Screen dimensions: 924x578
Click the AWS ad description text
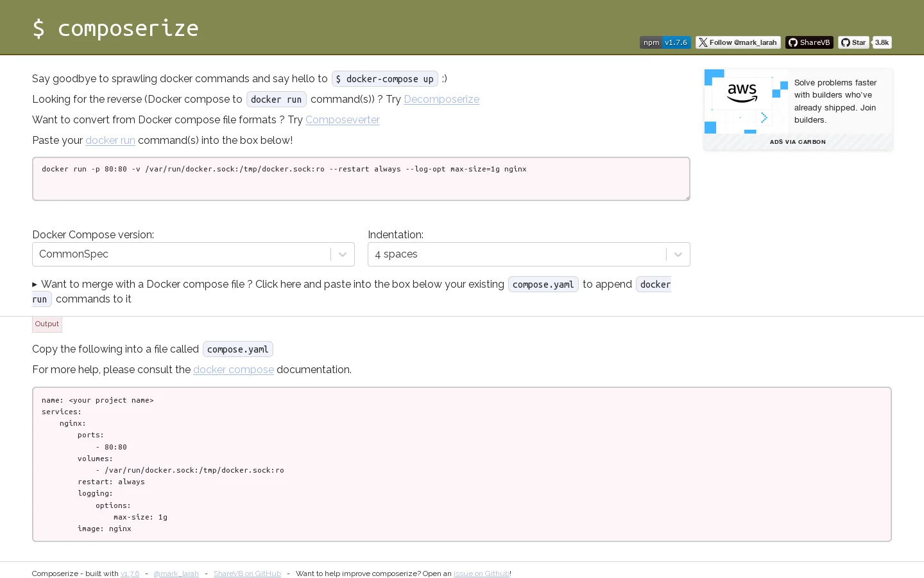pyautogui.click(x=835, y=101)
